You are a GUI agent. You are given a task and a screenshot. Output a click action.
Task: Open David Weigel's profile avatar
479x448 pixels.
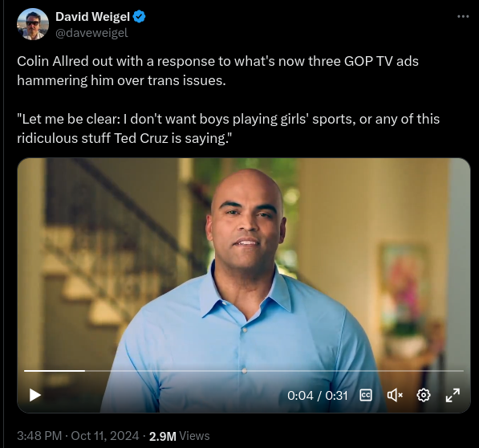[x=33, y=24]
